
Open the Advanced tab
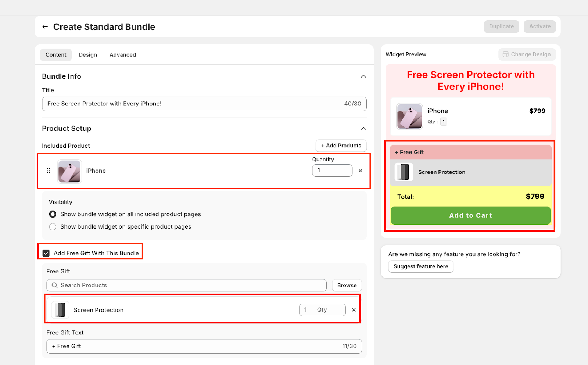click(123, 55)
